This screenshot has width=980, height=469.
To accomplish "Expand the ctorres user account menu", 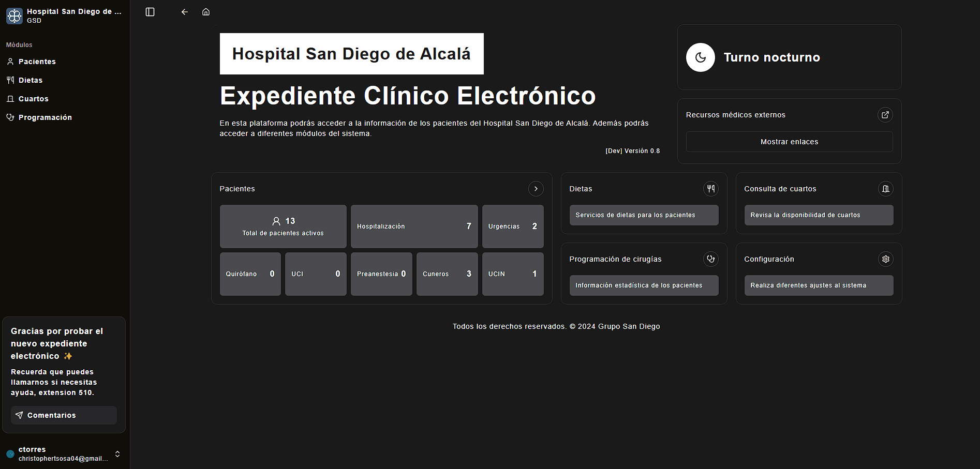I will pyautogui.click(x=117, y=454).
